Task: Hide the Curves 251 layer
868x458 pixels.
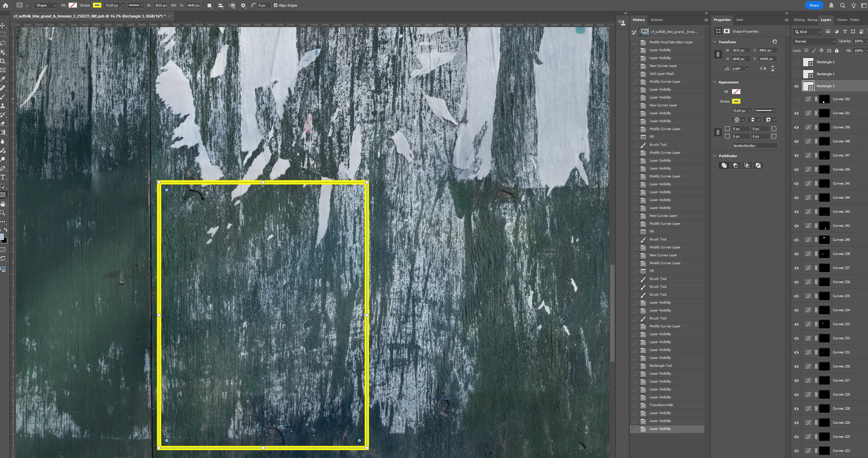Action: (x=796, y=113)
